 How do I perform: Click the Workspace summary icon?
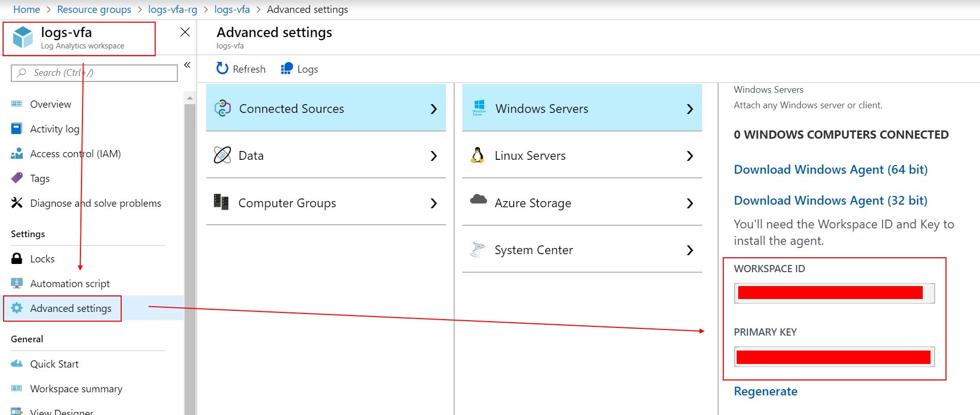click(x=17, y=388)
